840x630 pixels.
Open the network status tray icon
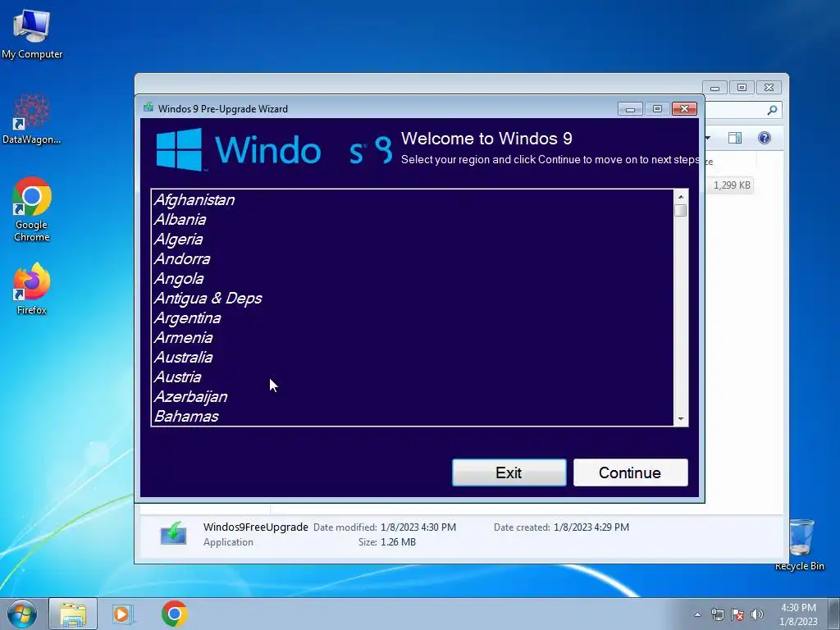pyautogui.click(x=717, y=614)
